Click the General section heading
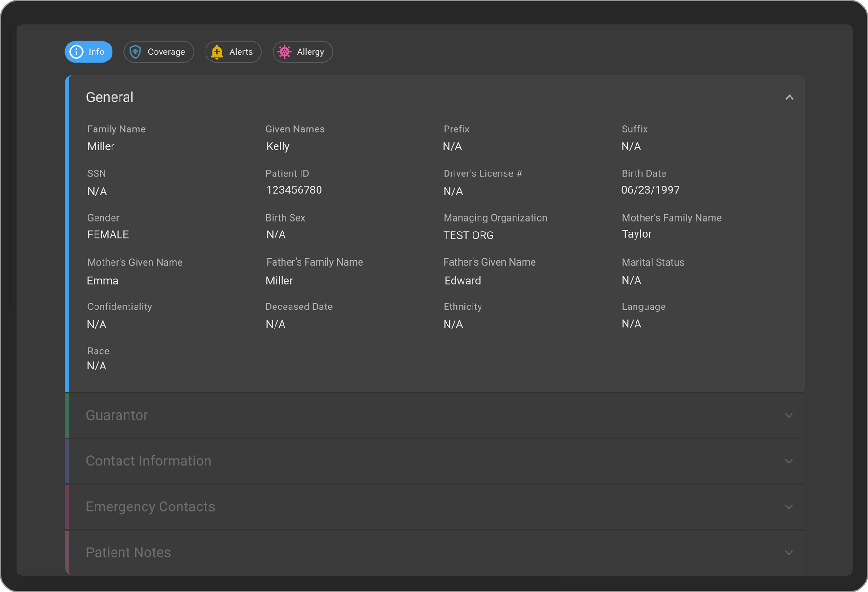868x592 pixels. pos(110,97)
